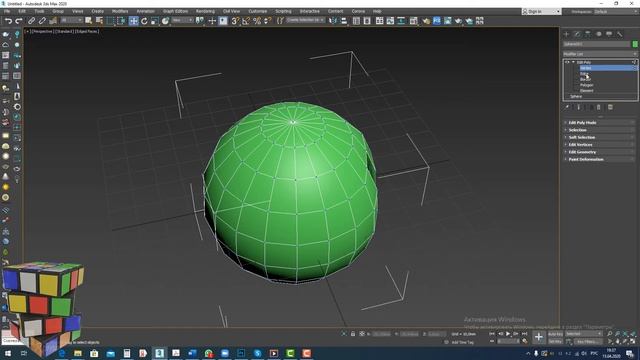Toggle the Auto Key button
The image size is (640, 360).
point(555,334)
